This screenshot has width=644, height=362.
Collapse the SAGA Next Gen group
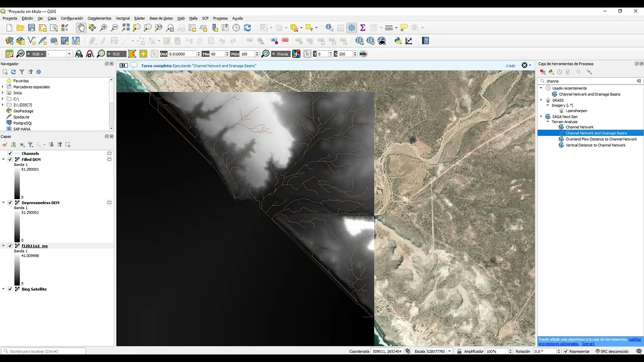(541, 117)
